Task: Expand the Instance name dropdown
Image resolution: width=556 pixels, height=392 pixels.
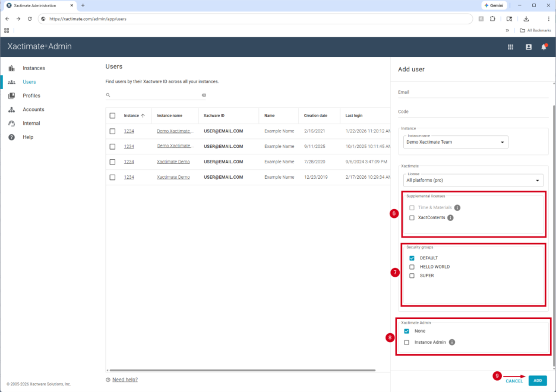Action: pos(456,142)
